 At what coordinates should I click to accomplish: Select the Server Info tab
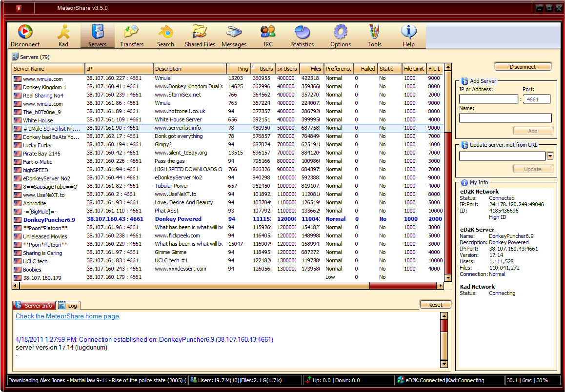[34, 306]
